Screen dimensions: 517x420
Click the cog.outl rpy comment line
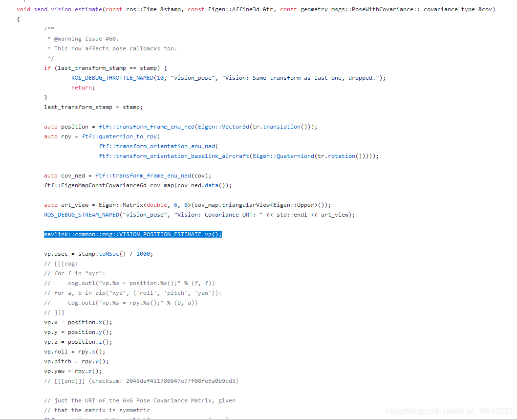point(121,303)
